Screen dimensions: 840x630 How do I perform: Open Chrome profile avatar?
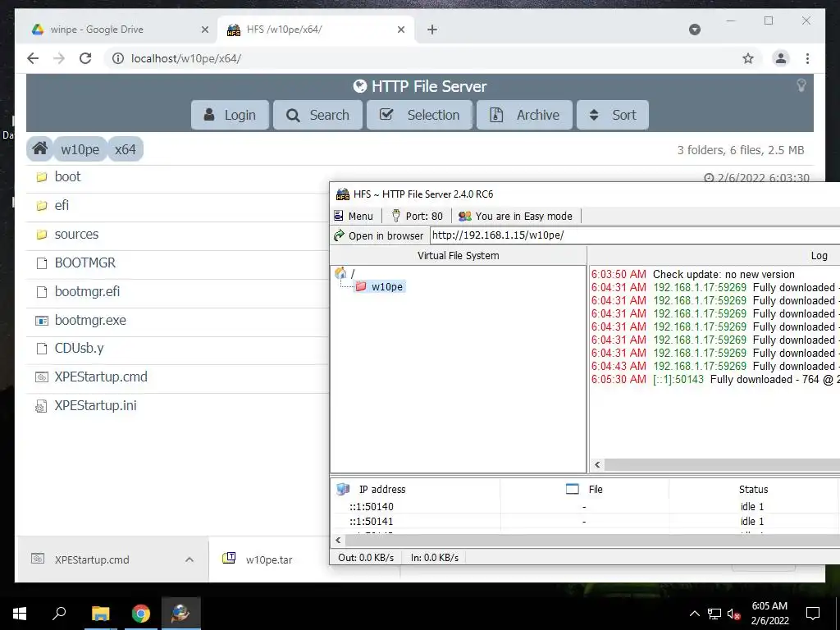781,58
